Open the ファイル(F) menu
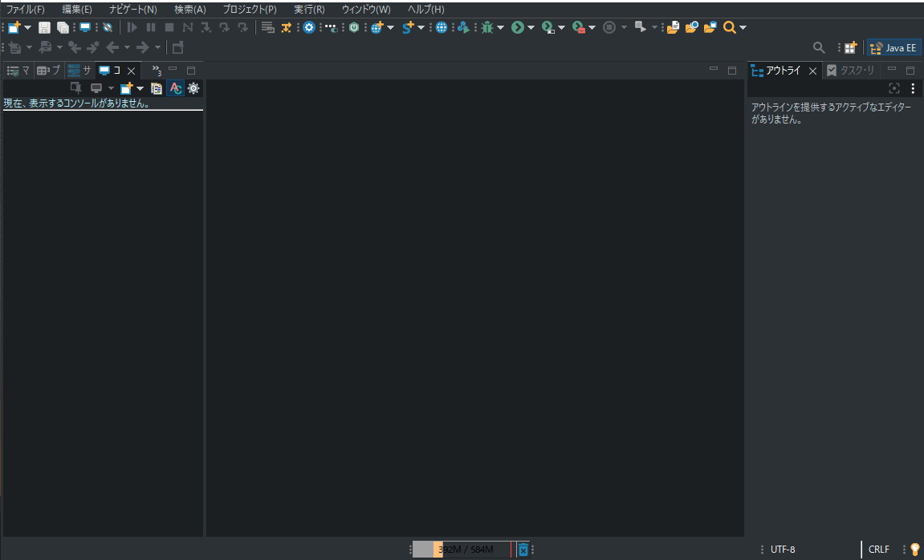This screenshot has height=560, width=924. point(26,10)
